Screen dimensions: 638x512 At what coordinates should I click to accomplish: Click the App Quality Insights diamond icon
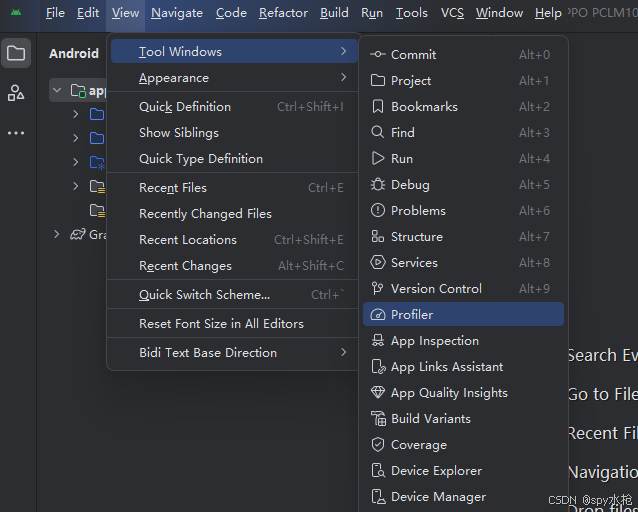pos(378,392)
